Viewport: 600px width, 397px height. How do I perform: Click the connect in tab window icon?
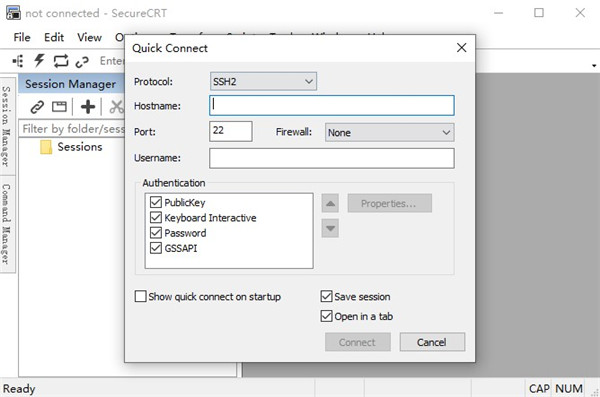(x=59, y=107)
